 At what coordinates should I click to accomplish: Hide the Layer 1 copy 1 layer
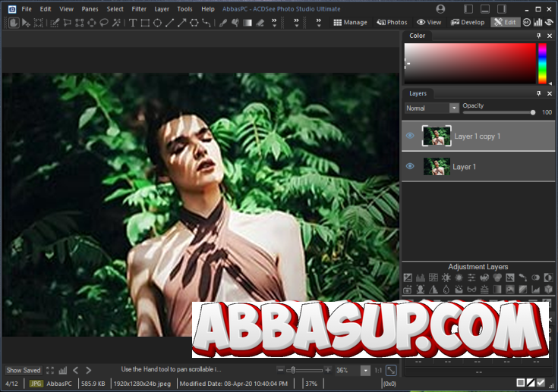tap(410, 136)
